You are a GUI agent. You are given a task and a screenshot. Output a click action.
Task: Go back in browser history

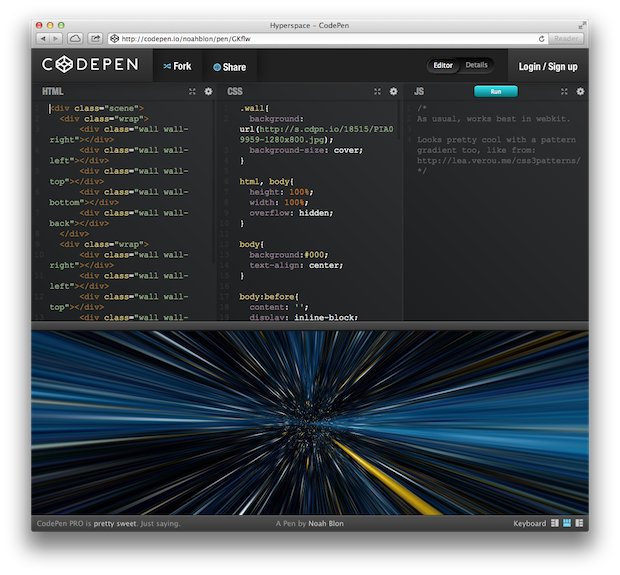point(43,38)
